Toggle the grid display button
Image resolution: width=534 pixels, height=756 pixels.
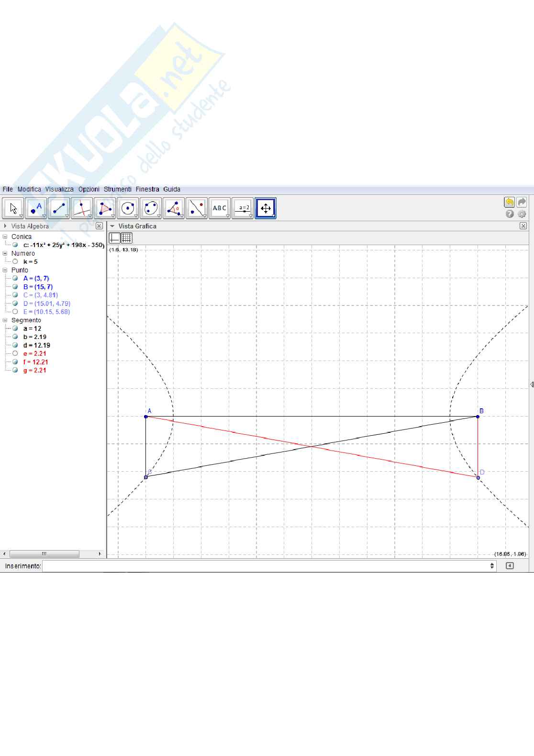point(126,237)
